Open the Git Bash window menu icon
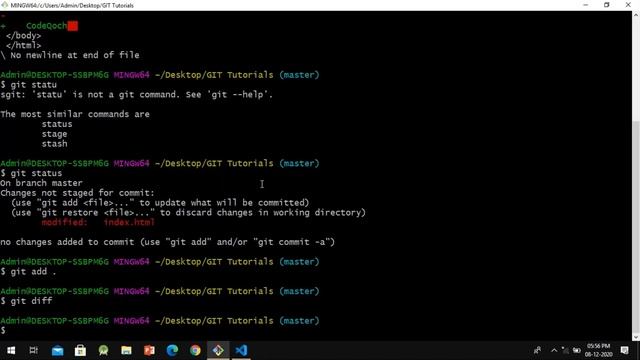This screenshot has height=360, width=640. 4,5
